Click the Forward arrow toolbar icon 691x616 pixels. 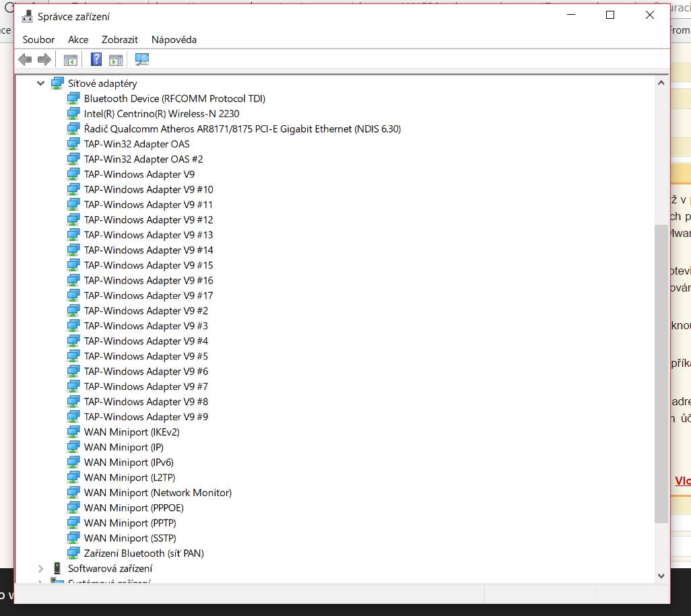[44, 59]
